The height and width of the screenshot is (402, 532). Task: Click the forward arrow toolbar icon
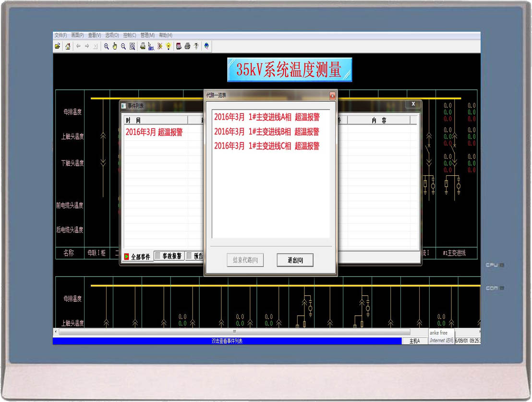tap(87, 46)
